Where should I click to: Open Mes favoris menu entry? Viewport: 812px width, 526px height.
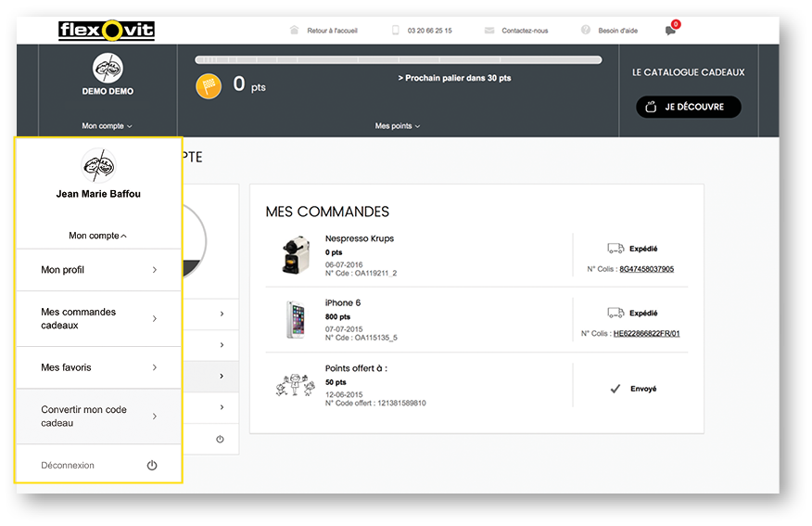click(x=99, y=367)
